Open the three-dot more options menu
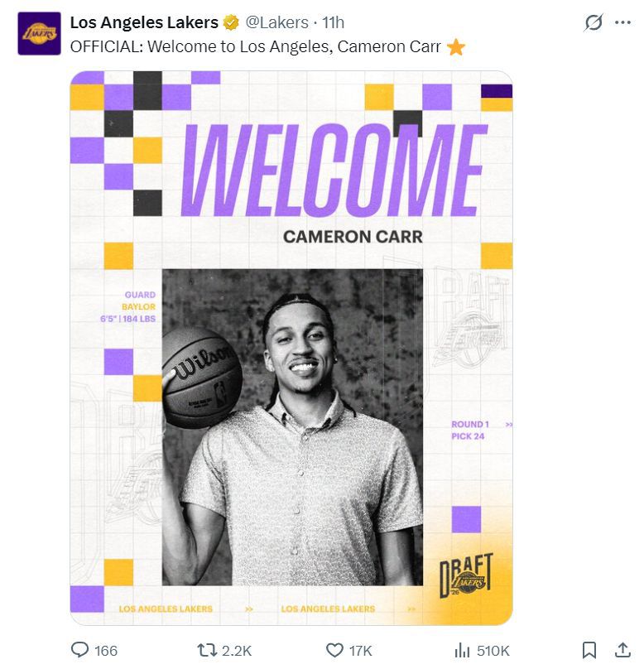Screen dimensions: 644x669 (622, 22)
